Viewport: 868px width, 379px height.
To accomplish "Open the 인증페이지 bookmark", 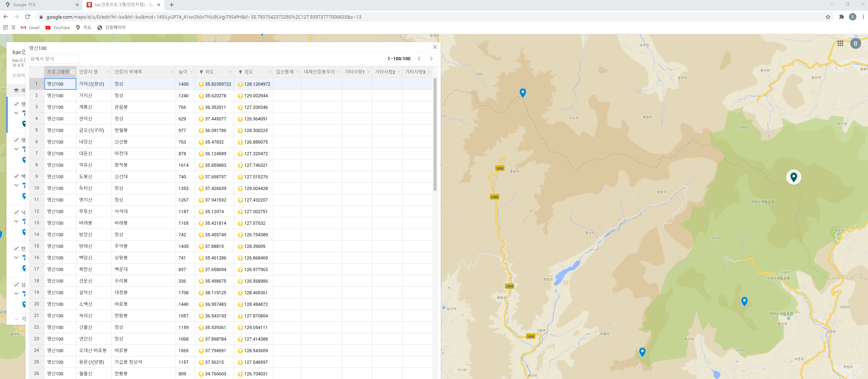I will (x=111, y=28).
